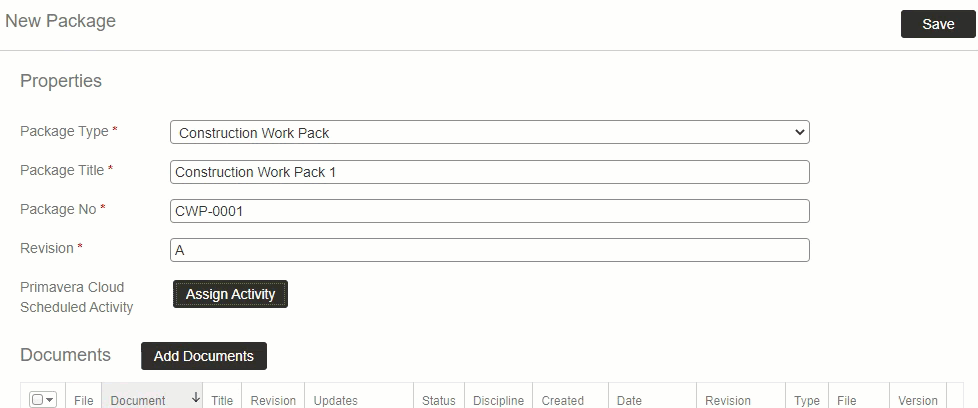
Task: Sort by the Discipline column header
Action: (x=498, y=400)
